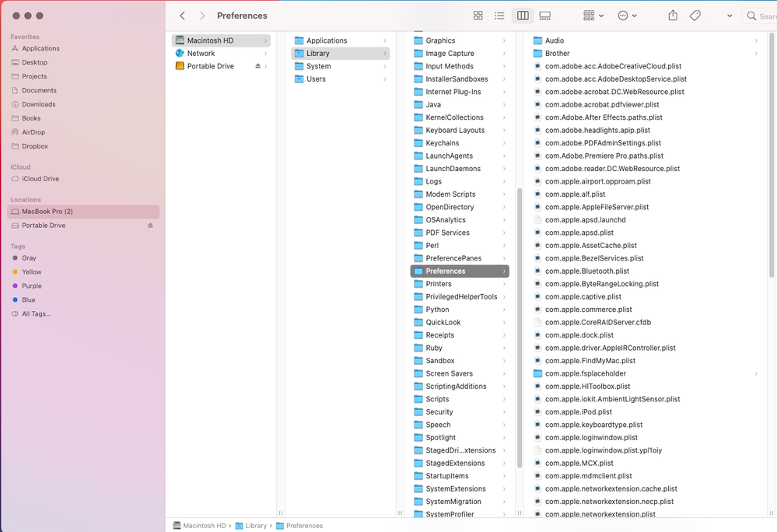Select MacBook Pro (2) in Locations
Viewport: 777px width, 532px height.
[83, 212]
